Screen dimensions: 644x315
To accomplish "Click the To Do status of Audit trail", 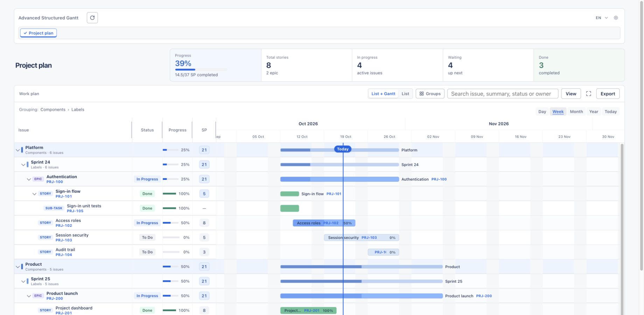I will [x=147, y=252].
